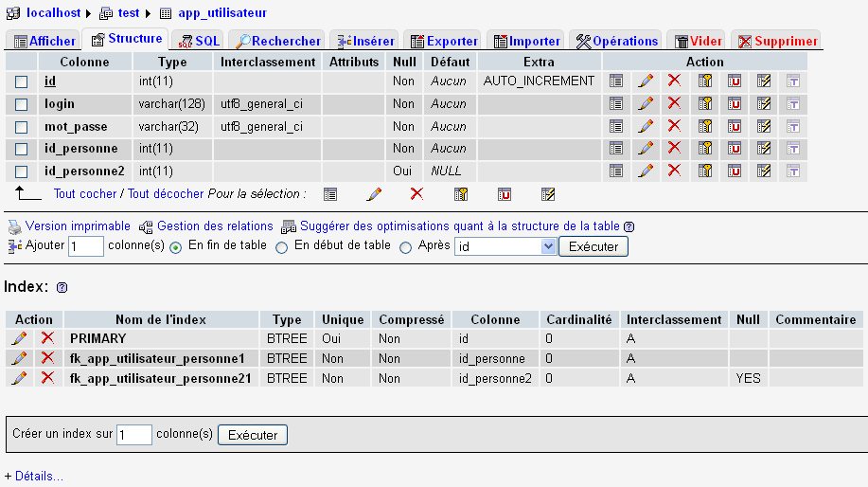Set primary key on the id_personne row
Viewport: 868px width, 487px height.
[x=704, y=149]
